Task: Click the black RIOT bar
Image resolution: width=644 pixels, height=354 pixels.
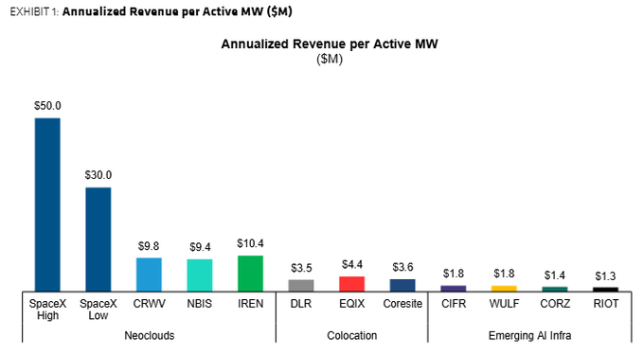Action: (605, 289)
